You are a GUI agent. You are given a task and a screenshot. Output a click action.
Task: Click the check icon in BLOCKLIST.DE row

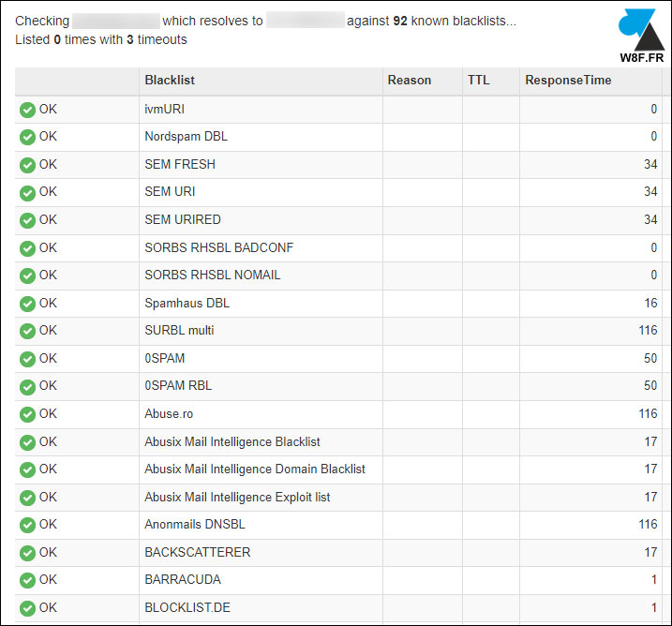pos(27,608)
